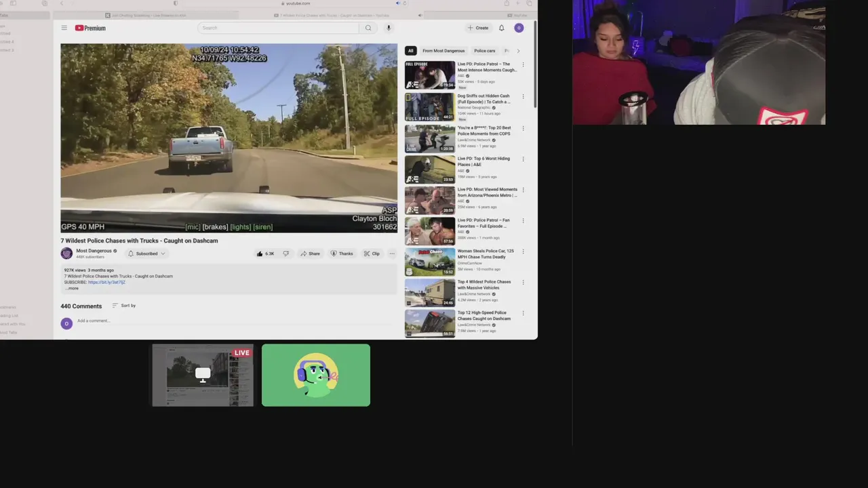The height and width of the screenshot is (488, 868).
Task: Open Dog Sniffs out Hidden Cash thumbnail
Action: click(430, 107)
